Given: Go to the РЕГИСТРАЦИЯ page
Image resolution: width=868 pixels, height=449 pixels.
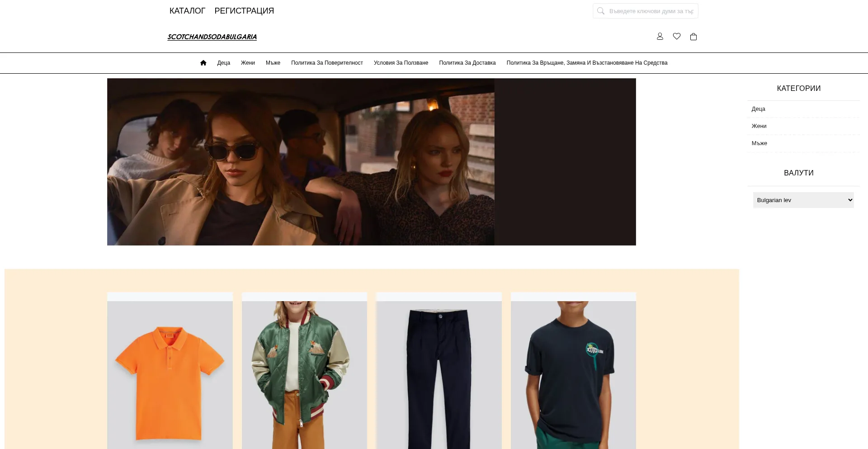Looking at the screenshot, I should coord(244,11).
